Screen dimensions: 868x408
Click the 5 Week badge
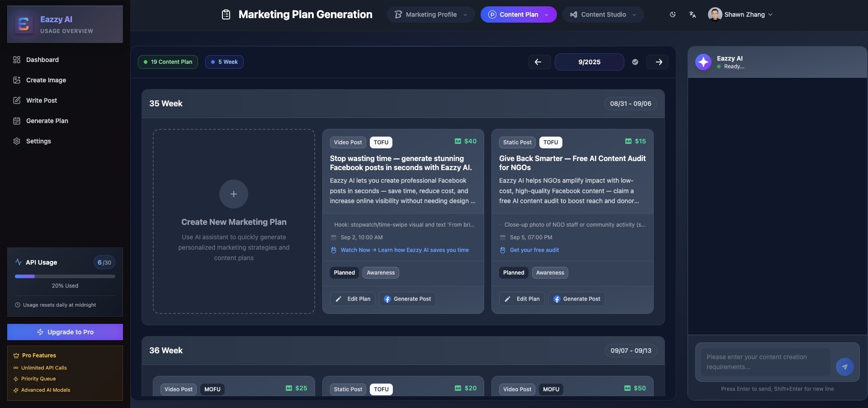pyautogui.click(x=224, y=62)
